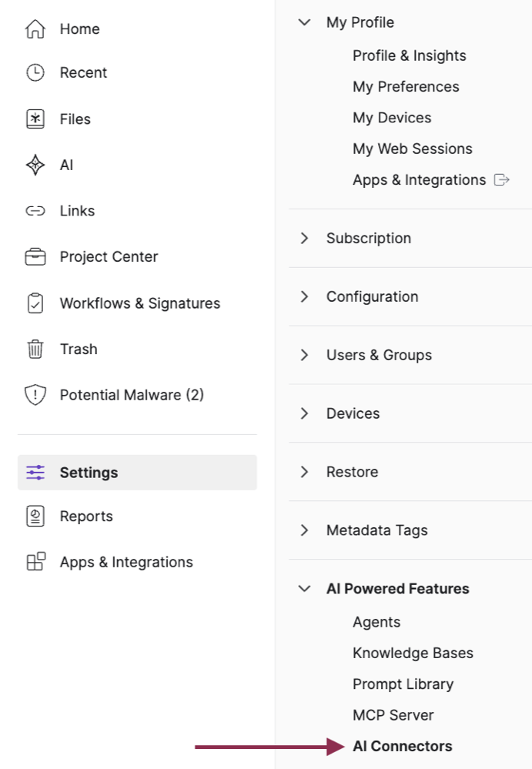This screenshot has height=769, width=532.
Task: Click the Reports document icon
Action: [35, 517]
